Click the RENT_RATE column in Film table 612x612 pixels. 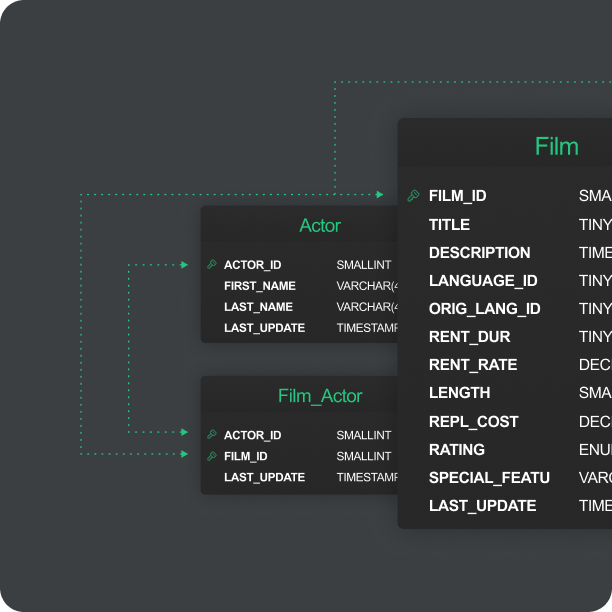coord(473,365)
